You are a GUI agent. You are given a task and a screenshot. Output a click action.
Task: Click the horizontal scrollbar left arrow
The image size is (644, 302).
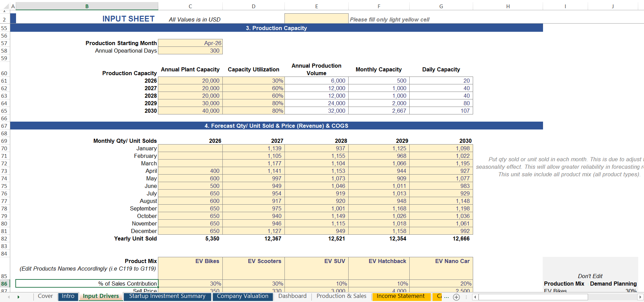pos(475,297)
